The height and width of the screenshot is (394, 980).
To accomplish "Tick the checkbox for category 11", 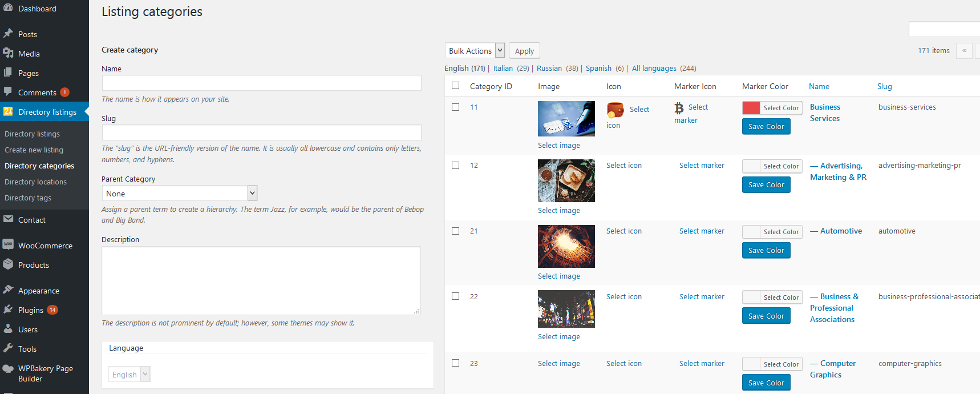I will pos(455,107).
